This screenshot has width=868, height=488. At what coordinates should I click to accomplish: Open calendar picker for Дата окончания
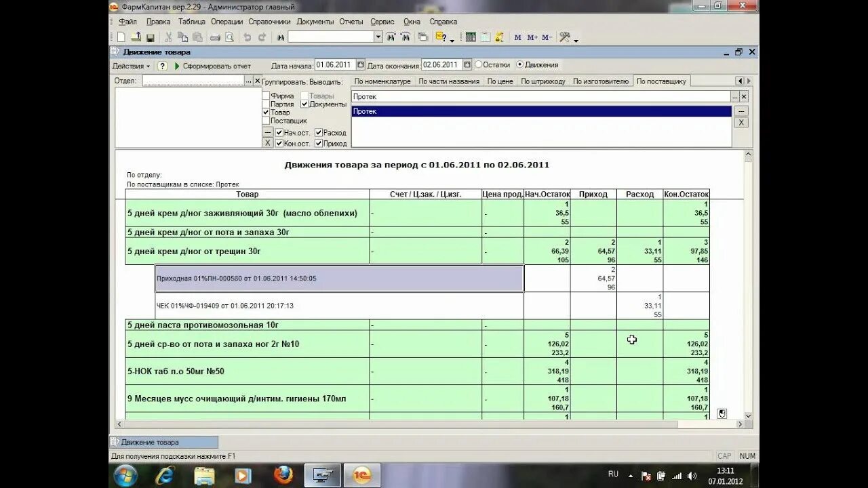(x=467, y=65)
